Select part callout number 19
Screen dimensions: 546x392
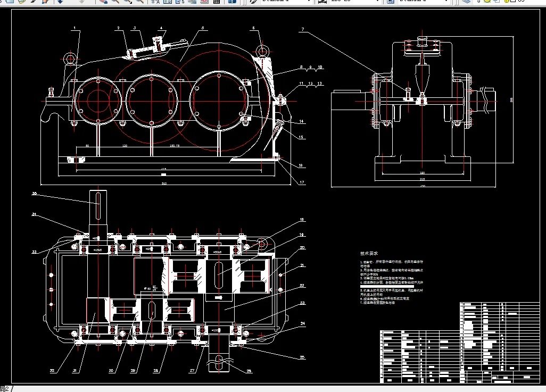[x=302, y=235]
